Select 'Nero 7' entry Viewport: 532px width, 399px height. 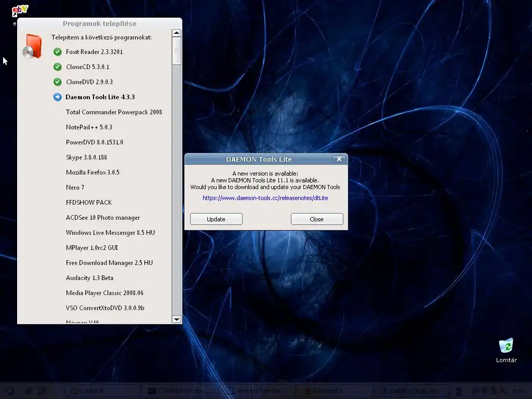click(x=75, y=187)
